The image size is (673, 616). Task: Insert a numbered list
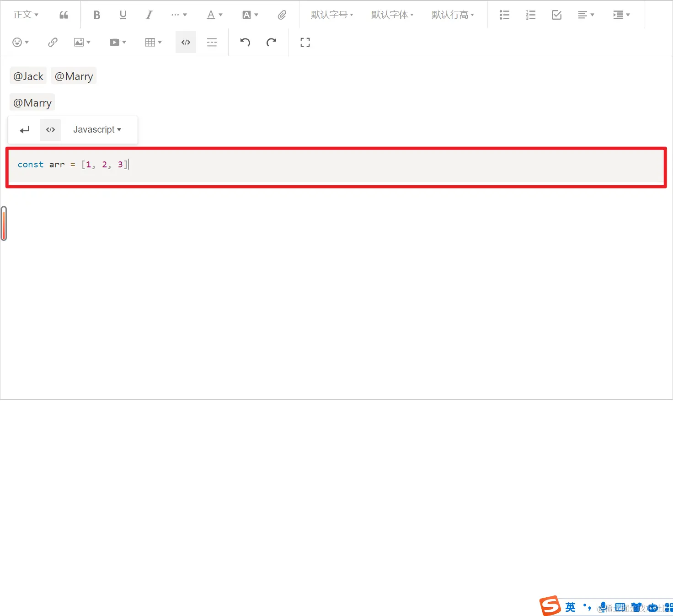point(530,15)
